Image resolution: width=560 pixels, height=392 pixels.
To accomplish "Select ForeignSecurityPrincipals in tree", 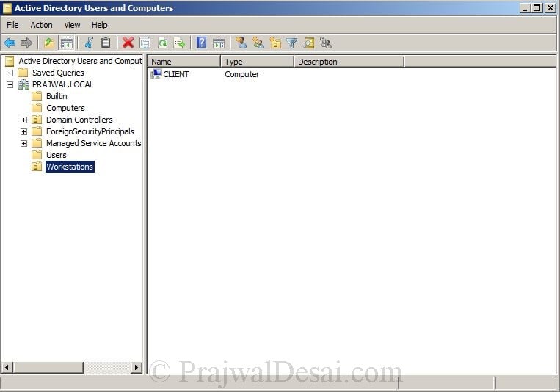I will coord(90,131).
